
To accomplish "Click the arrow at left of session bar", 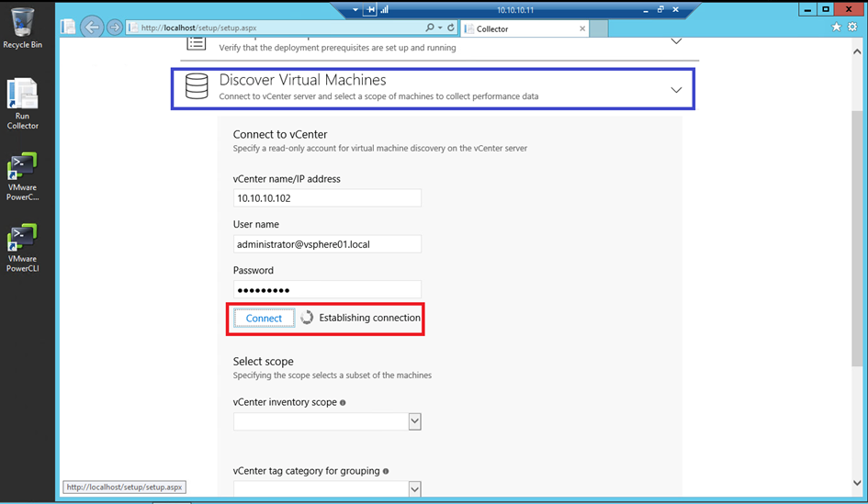I will pos(355,10).
